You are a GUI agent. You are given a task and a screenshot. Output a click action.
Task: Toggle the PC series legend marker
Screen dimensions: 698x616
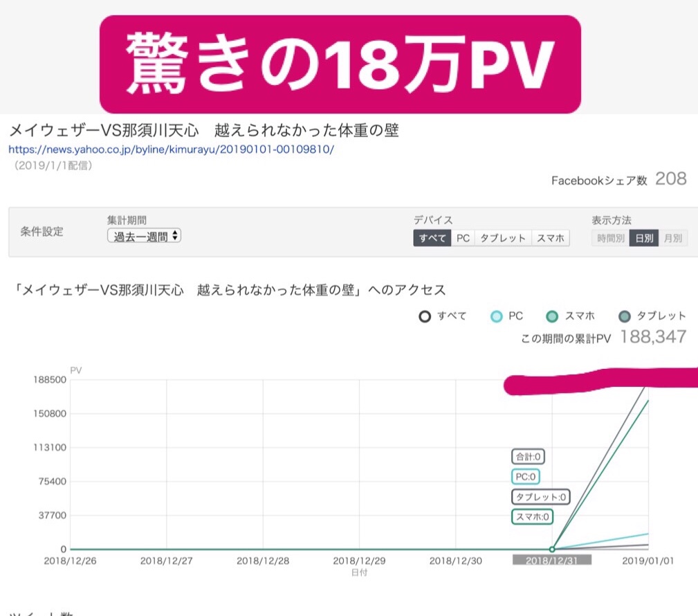point(496,316)
